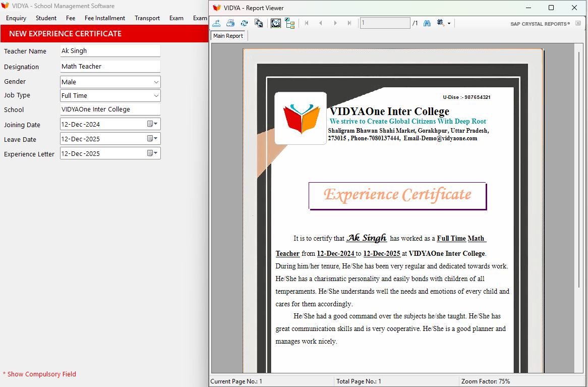Open the Student menu
This screenshot has height=387, width=588.
tap(46, 18)
